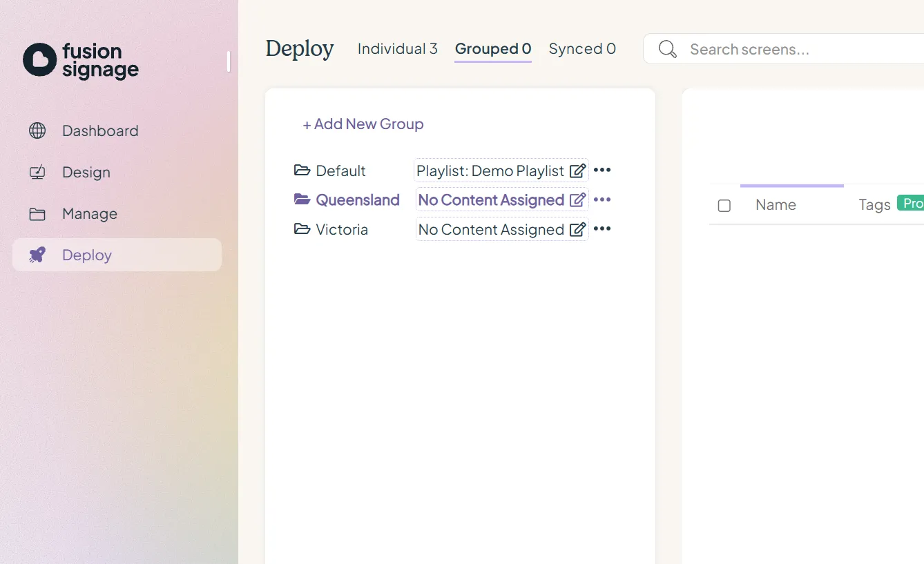Click the Default group folder icon
Viewport: 924px width, 564px height.
[302, 170]
